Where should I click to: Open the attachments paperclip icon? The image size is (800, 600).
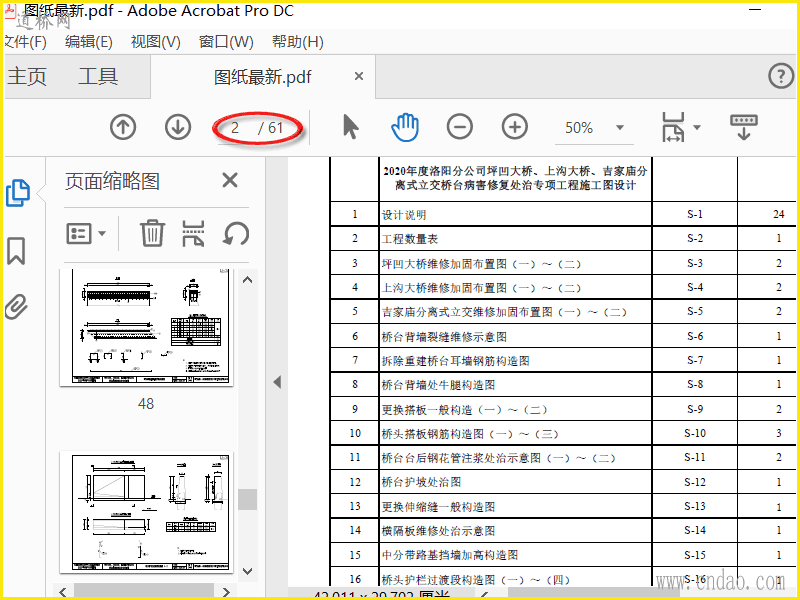click(16, 307)
